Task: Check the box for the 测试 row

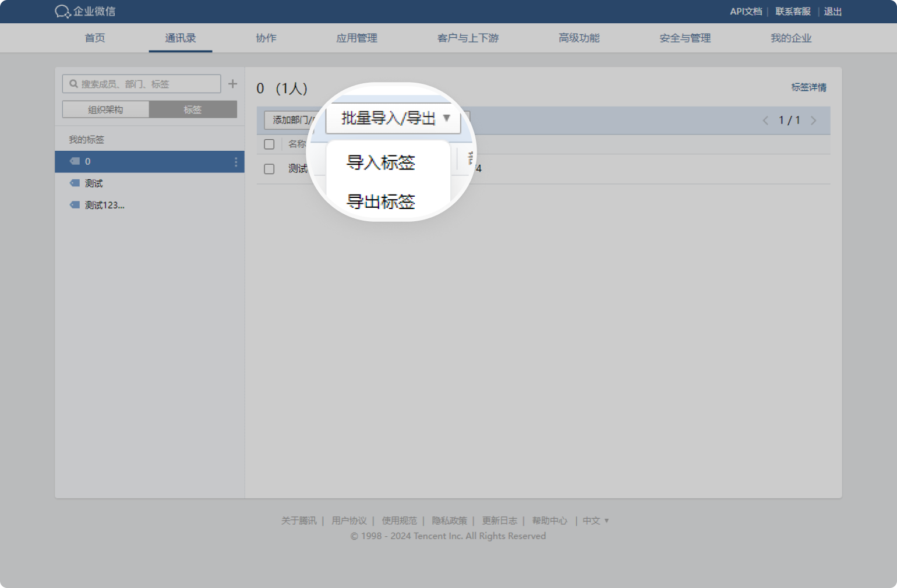Action: 269,169
